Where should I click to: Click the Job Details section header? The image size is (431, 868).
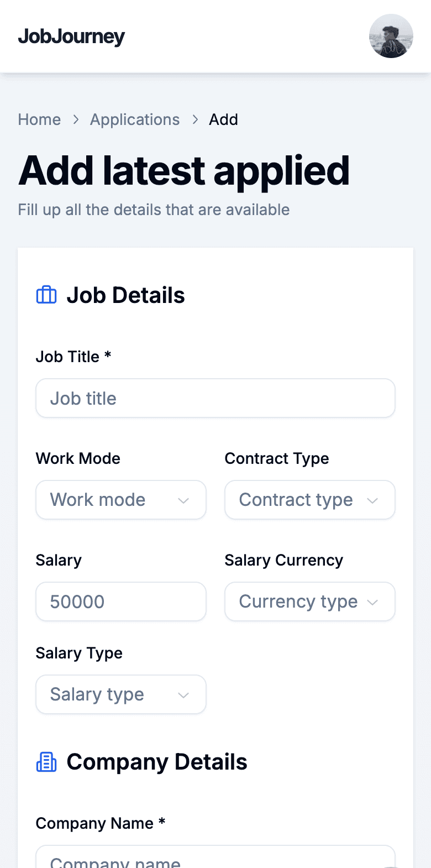[x=126, y=295]
